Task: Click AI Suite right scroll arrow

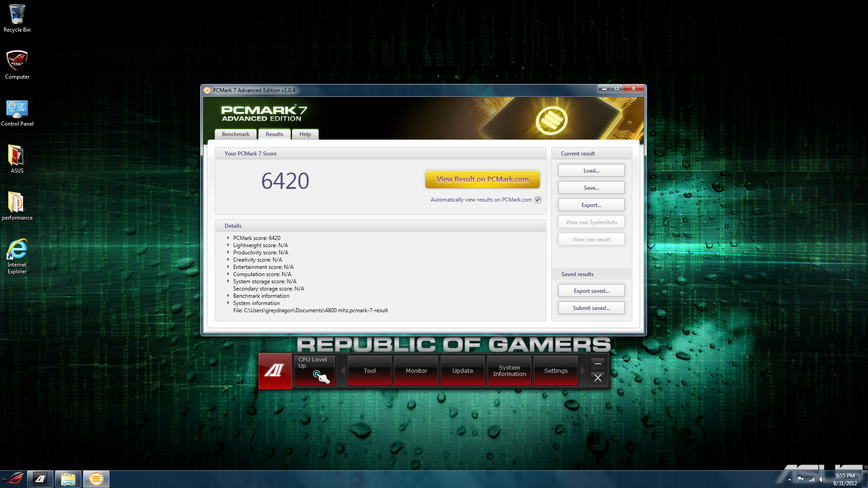Action: click(x=583, y=371)
